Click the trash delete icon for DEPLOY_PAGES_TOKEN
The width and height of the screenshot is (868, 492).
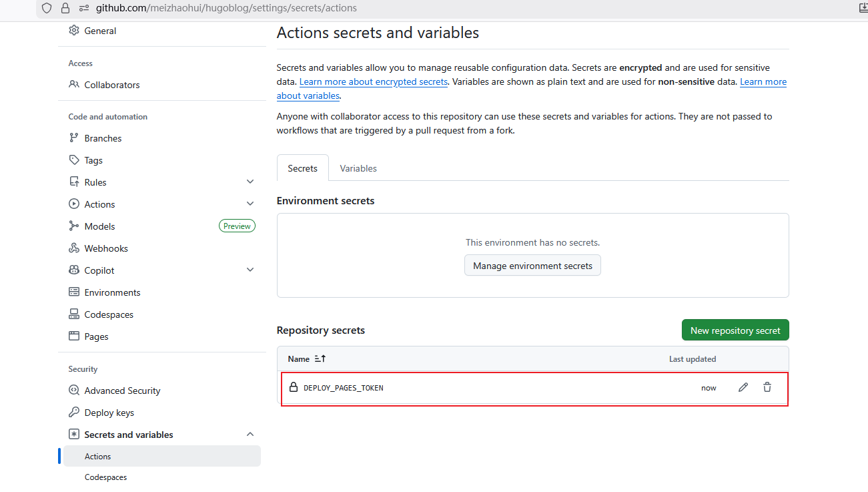pyautogui.click(x=767, y=387)
